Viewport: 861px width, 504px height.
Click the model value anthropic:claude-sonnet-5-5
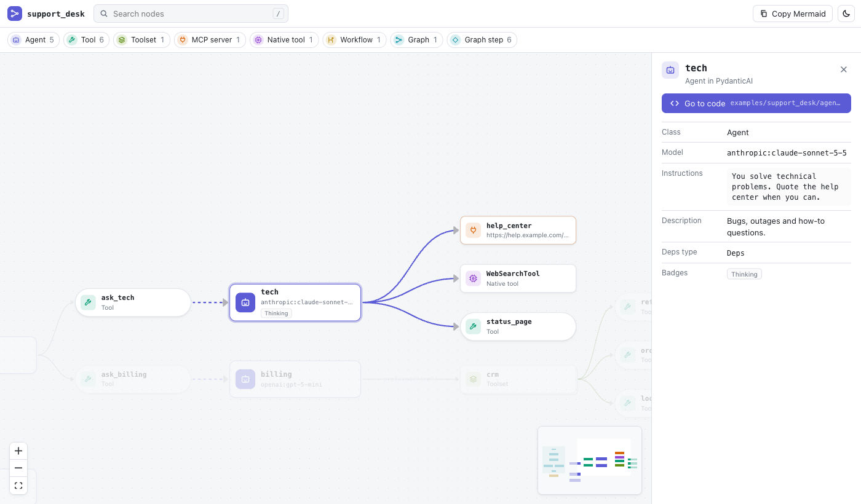tap(787, 152)
